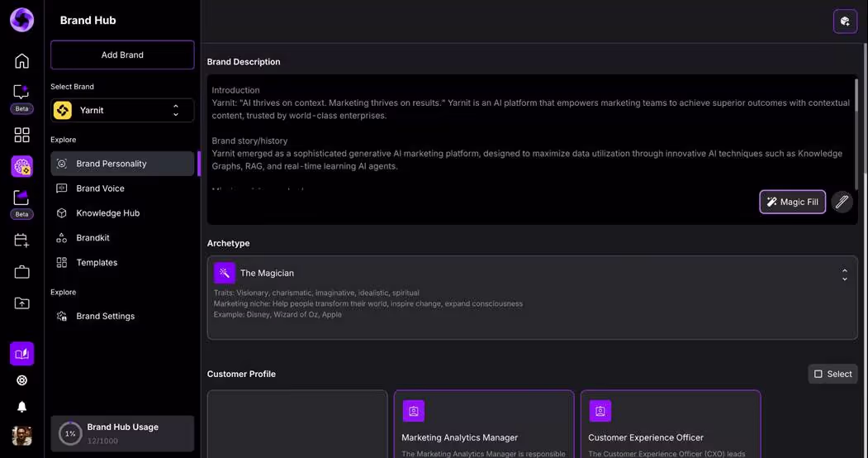Click the Brand Personality icon
The width and height of the screenshot is (868, 458).
pos(61,164)
